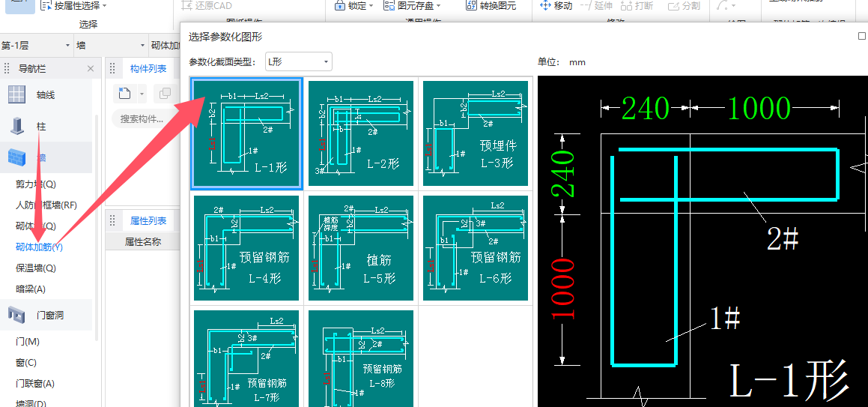Viewport: 868px width, 407px height.
Task: Select the 移动 move tool
Action: (555, 5)
